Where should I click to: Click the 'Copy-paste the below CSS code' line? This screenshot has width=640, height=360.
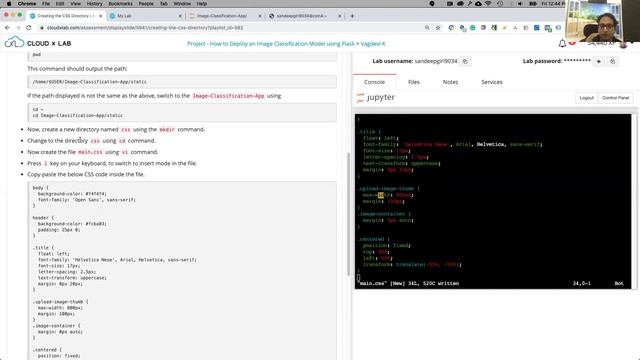click(86, 174)
